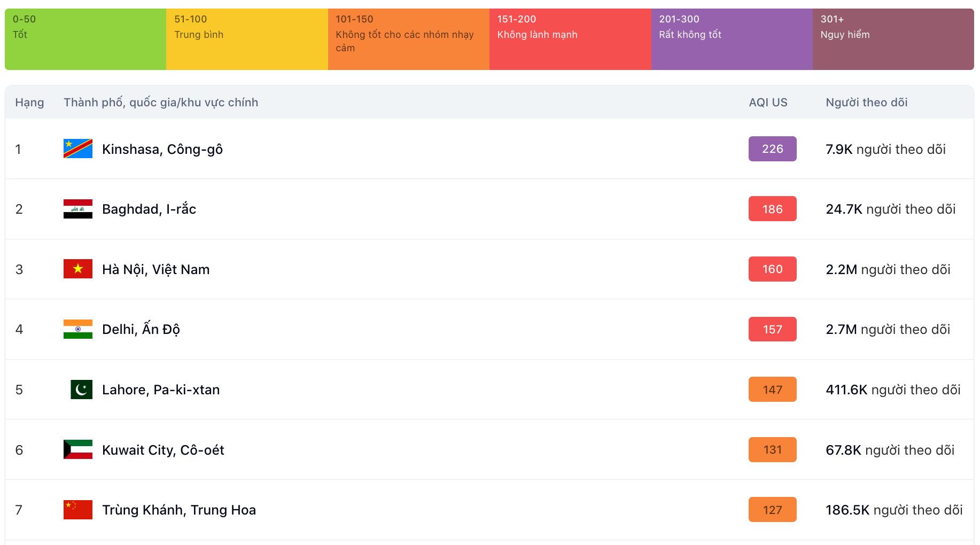Viewport: 980px width, 545px height.
Task: Click the India flag icon beside Delhi
Action: point(78,329)
